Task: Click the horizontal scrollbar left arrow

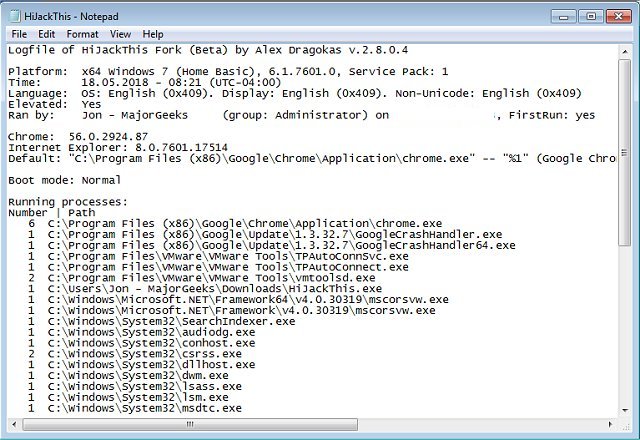Action: click(x=14, y=424)
